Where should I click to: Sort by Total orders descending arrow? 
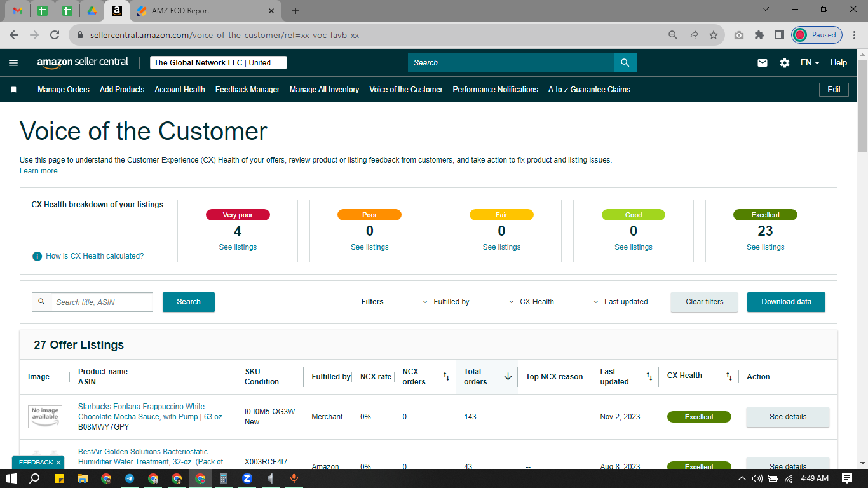(x=508, y=377)
